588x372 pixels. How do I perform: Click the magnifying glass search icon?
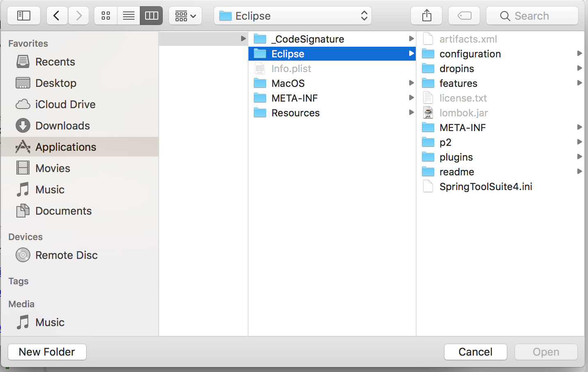(505, 16)
